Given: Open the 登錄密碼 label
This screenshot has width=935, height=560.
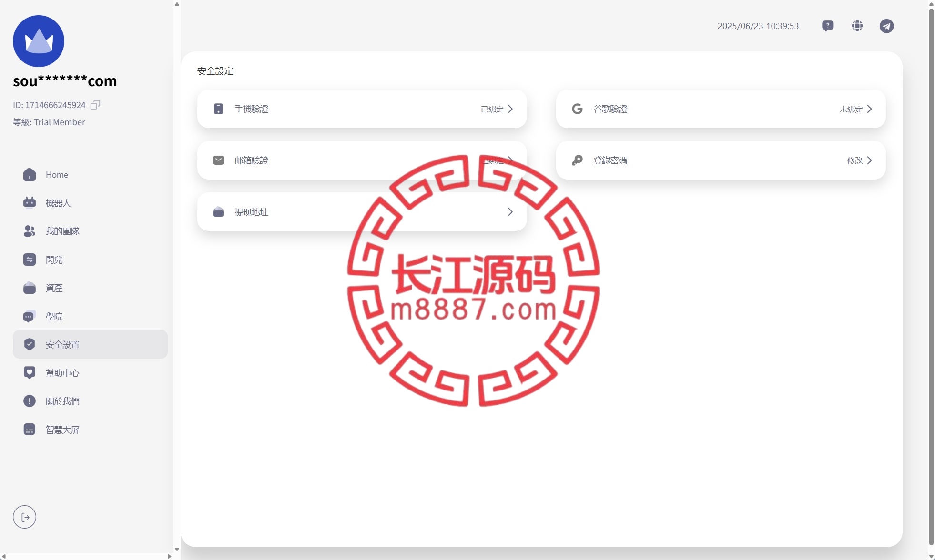Looking at the screenshot, I should 610,160.
